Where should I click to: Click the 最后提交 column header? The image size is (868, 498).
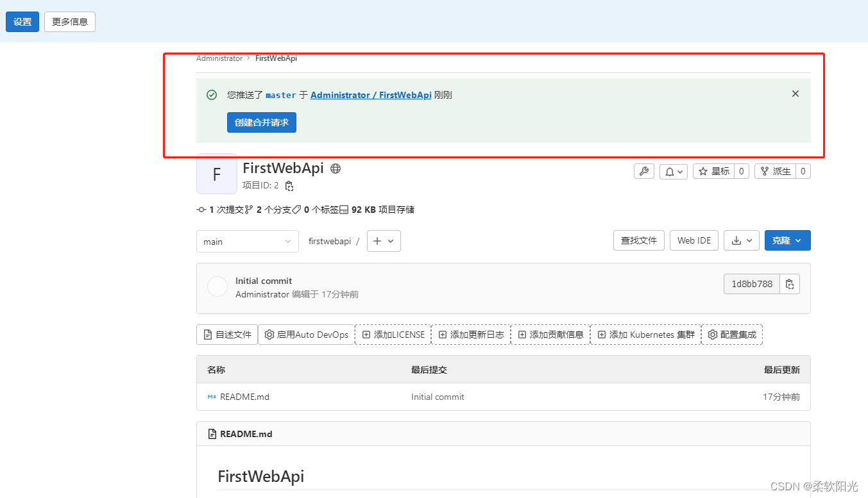(x=429, y=370)
